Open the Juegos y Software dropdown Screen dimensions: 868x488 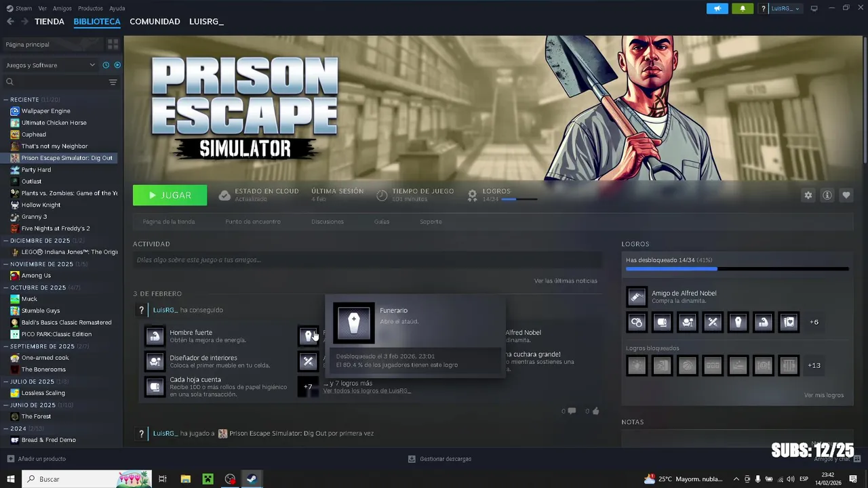[51, 65]
